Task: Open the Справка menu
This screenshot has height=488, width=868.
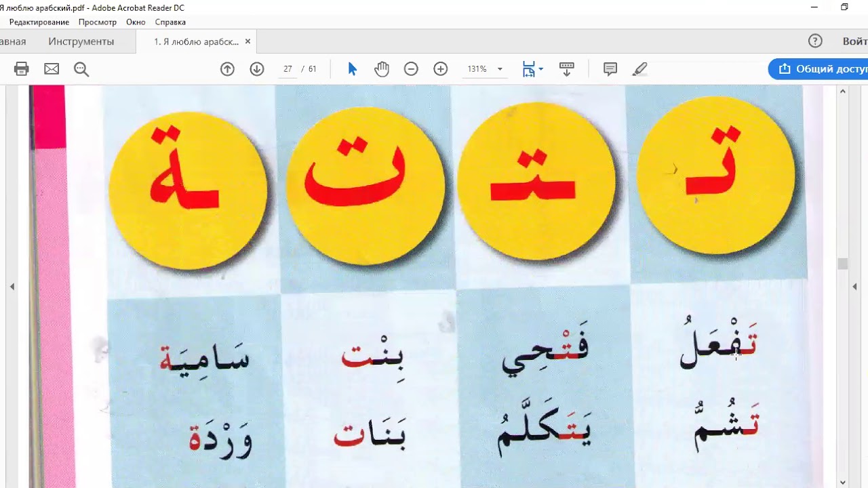Action: (x=170, y=22)
